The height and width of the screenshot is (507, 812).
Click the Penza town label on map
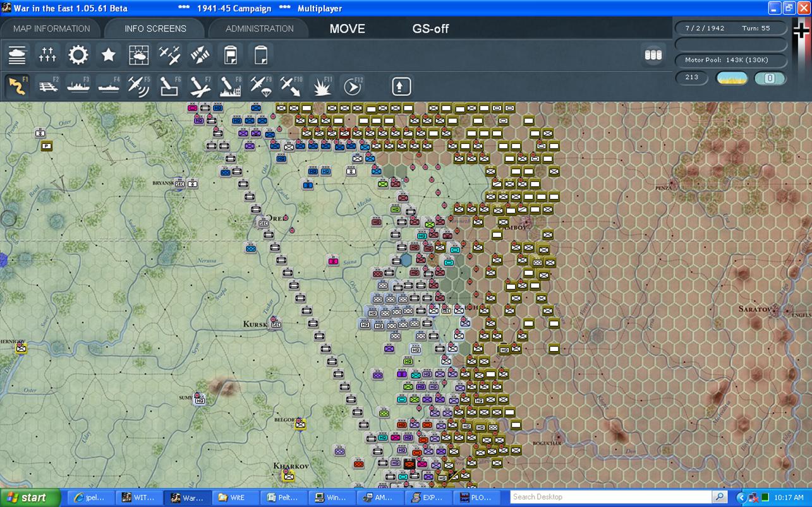click(663, 188)
